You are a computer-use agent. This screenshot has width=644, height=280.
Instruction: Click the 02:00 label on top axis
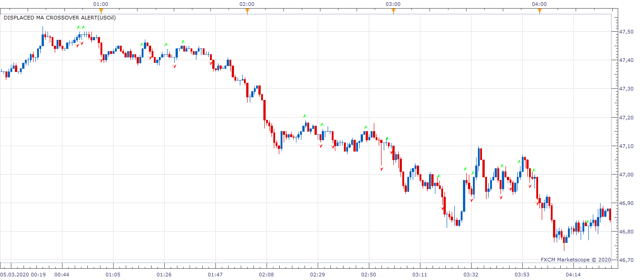[x=247, y=4]
